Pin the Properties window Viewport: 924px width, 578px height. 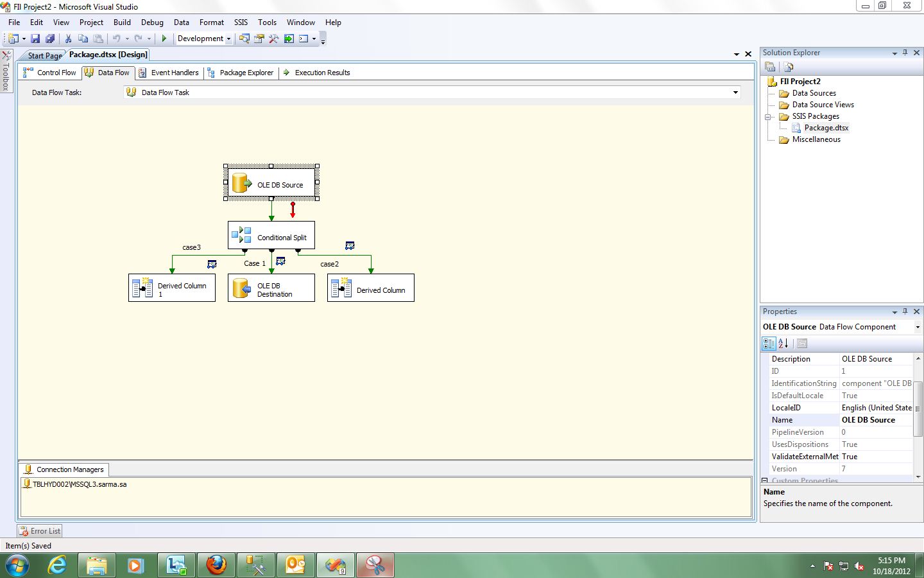(905, 311)
